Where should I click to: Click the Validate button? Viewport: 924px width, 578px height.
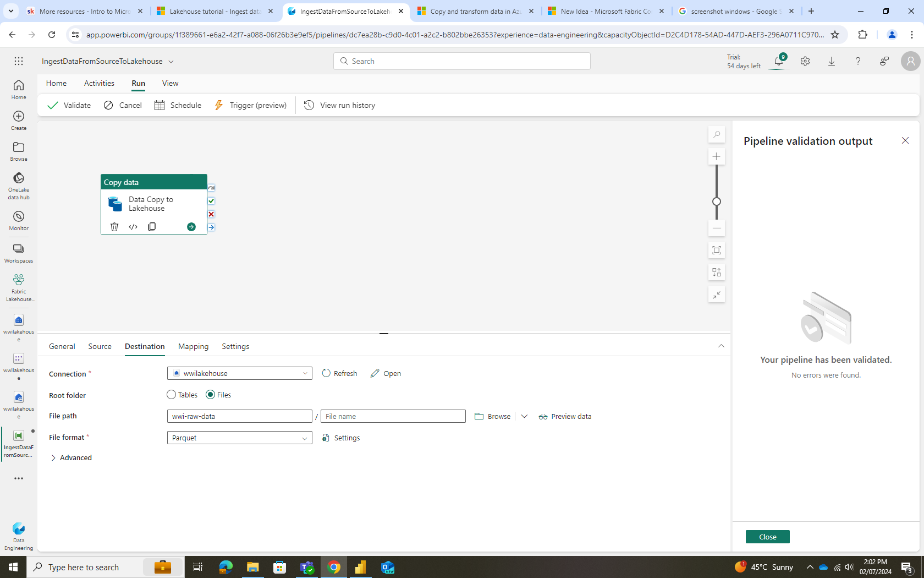[x=69, y=105]
